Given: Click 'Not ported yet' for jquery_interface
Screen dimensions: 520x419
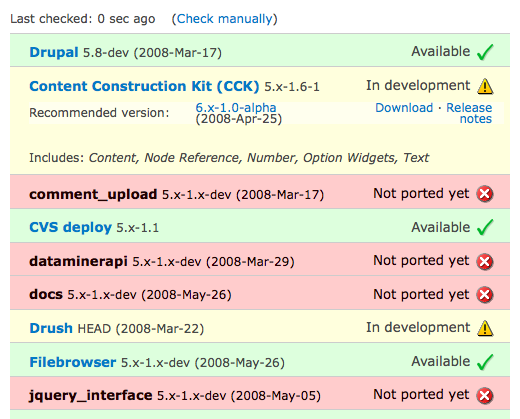Looking at the screenshot, I should tap(421, 395).
